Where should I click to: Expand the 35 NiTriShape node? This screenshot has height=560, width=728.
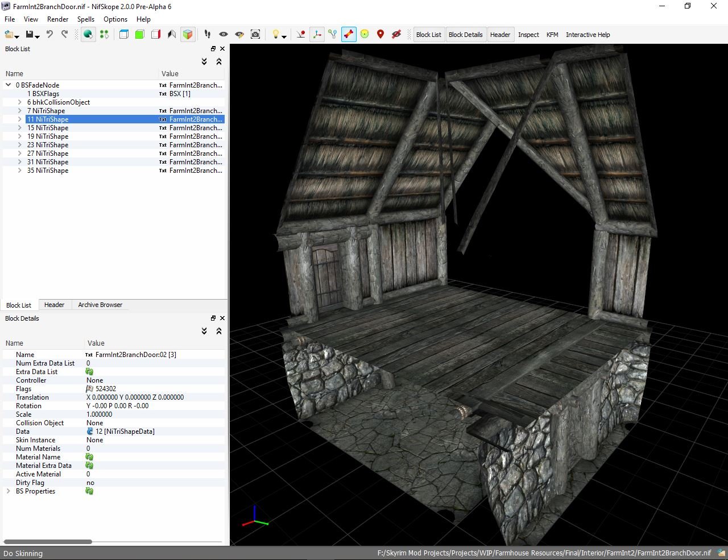pyautogui.click(x=20, y=171)
